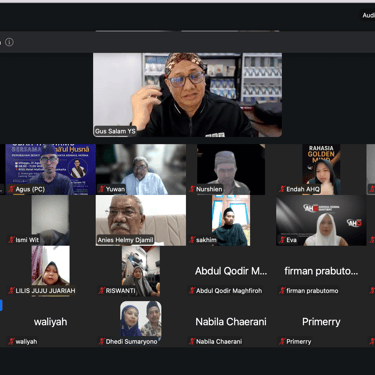Click Yuwan muted microphone icon
Viewport: 375px width, 375px height.
pos(102,189)
